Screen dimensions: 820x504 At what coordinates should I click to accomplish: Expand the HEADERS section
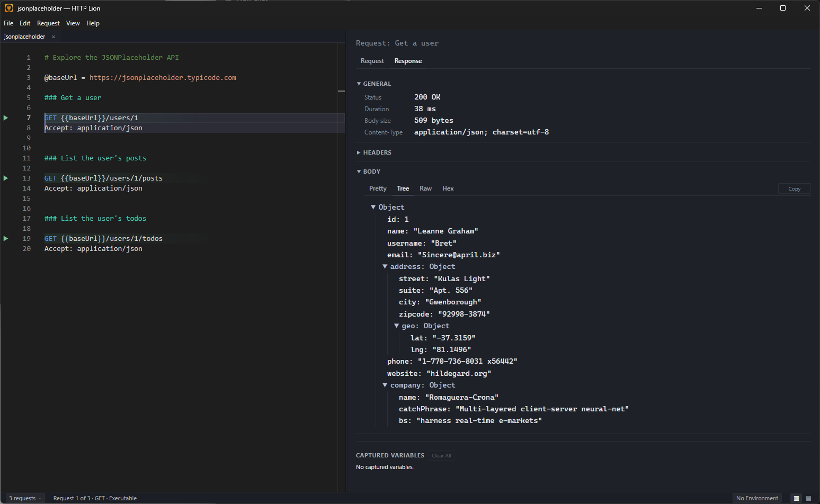[374, 152]
